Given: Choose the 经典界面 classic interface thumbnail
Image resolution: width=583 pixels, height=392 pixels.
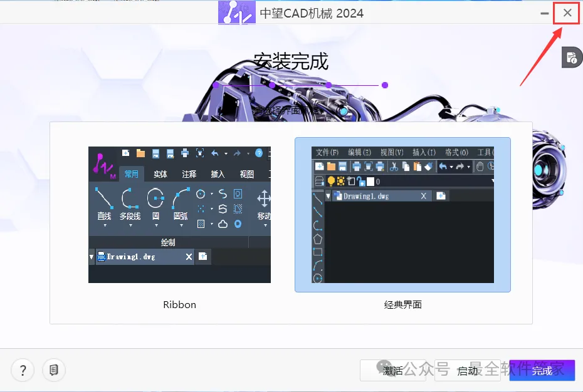Looking at the screenshot, I should (402, 215).
